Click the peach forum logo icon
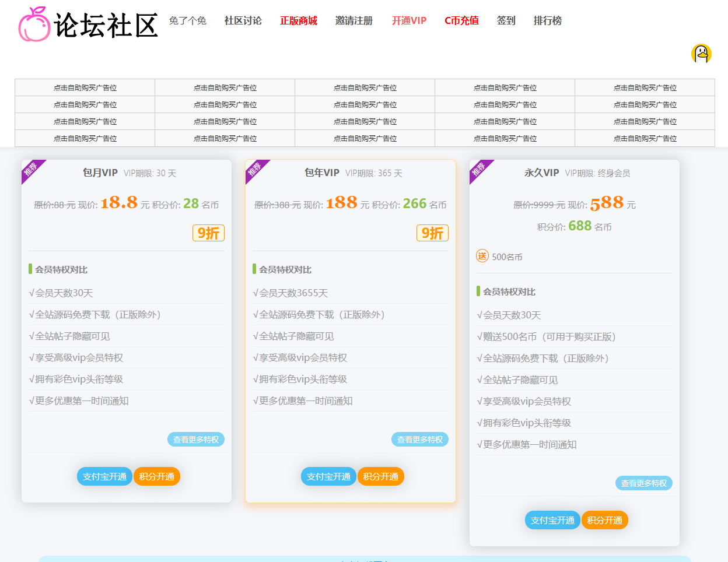The height and width of the screenshot is (562, 728). [x=34, y=24]
